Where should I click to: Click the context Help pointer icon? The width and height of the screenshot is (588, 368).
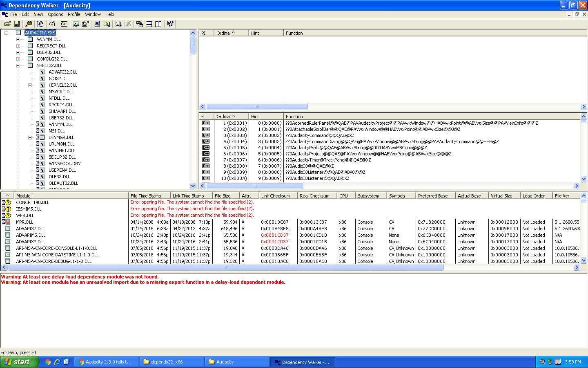[170, 24]
